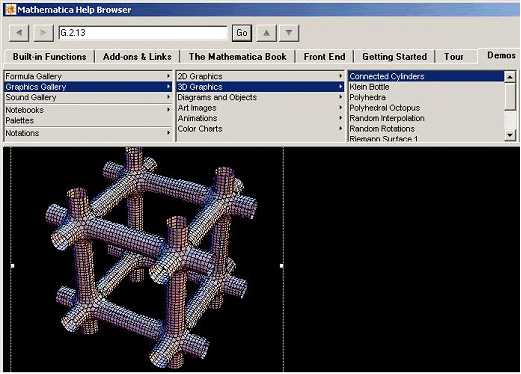This screenshot has height=374, width=521.
Task: Expand the Art Images arrow
Action: pyautogui.click(x=340, y=108)
